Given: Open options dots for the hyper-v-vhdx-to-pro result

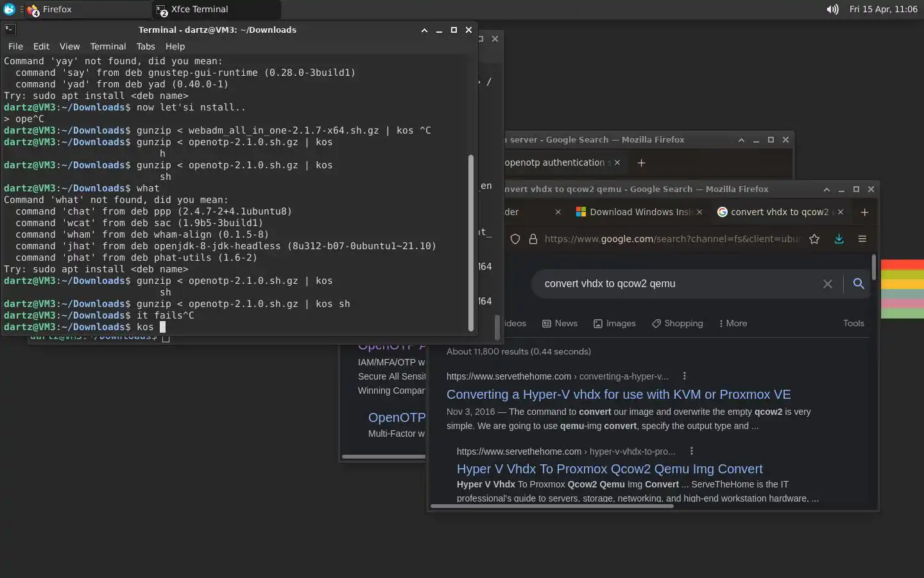Looking at the screenshot, I should tap(691, 451).
